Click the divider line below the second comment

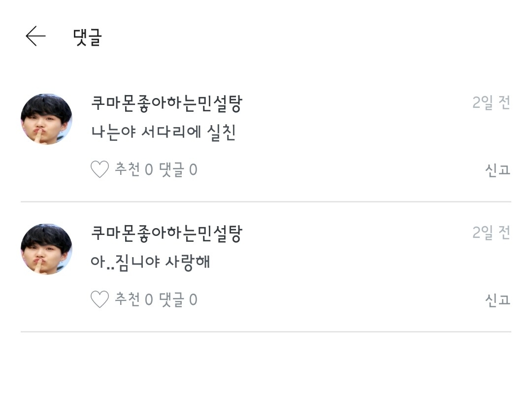[x=266, y=332]
